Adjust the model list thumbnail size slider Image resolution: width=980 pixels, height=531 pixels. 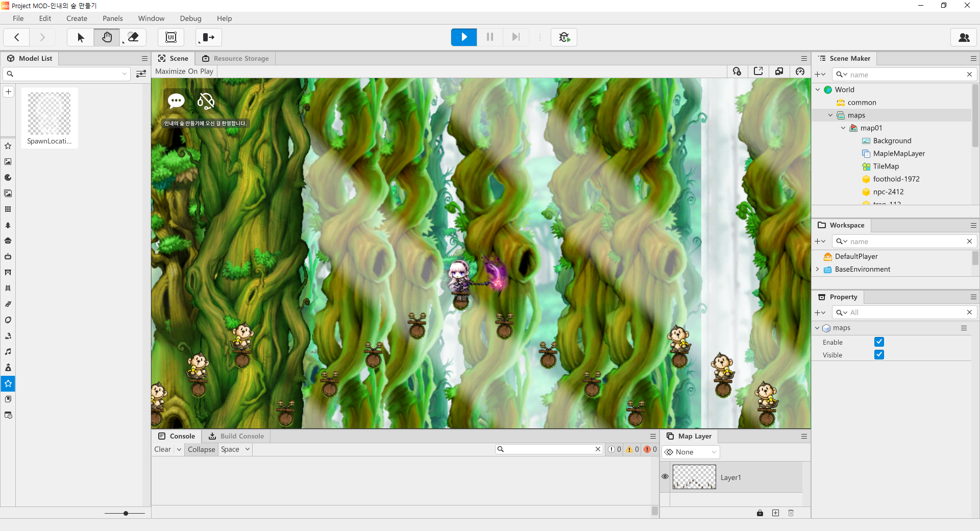point(126,513)
